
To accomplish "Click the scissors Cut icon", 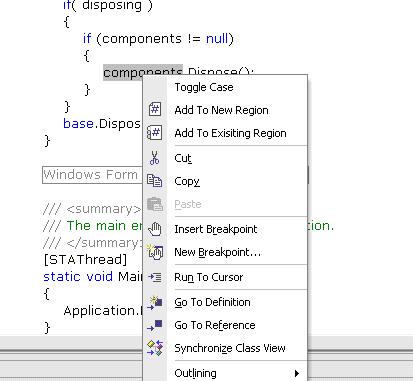I will tap(154, 158).
